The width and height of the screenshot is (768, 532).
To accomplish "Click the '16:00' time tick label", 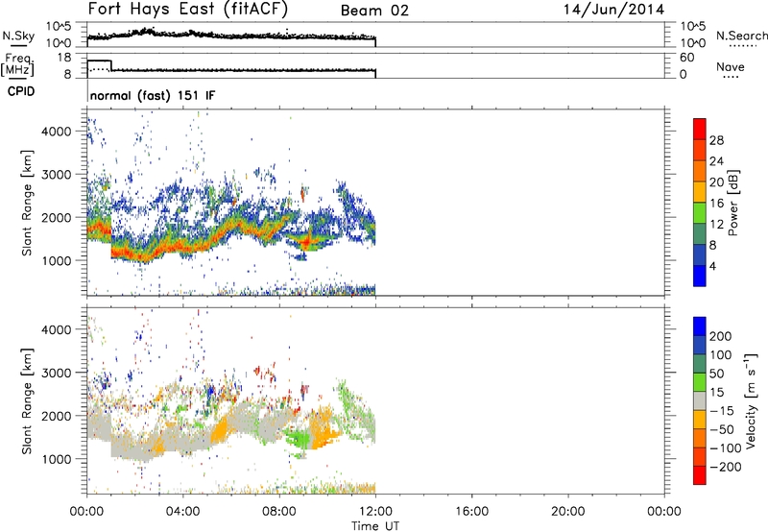I will click(x=471, y=512).
